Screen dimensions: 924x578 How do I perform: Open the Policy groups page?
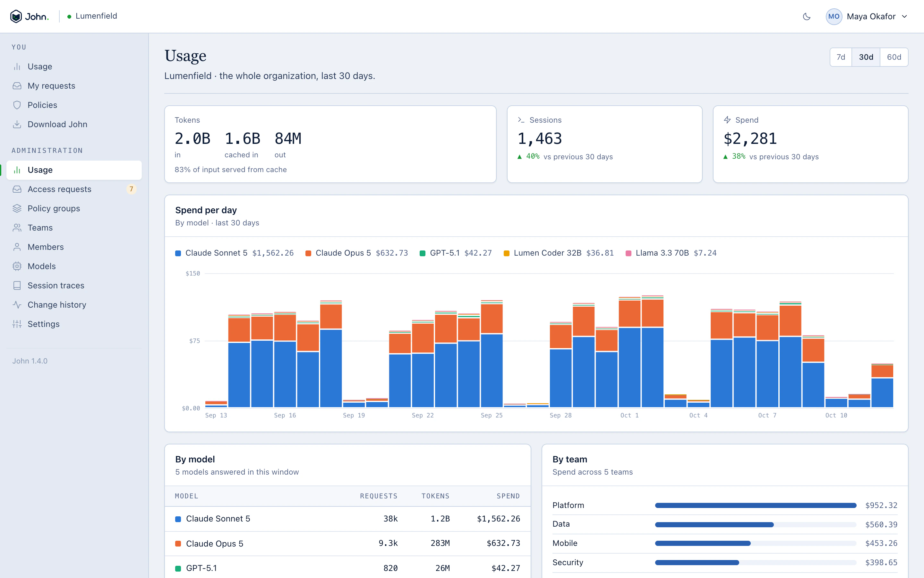[x=74, y=208]
